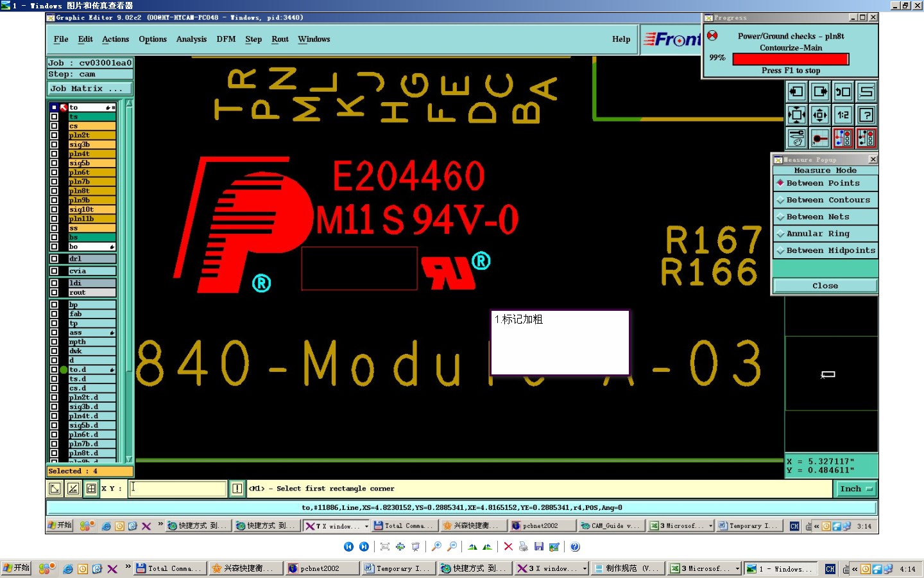The width and height of the screenshot is (924, 578).
Task: Click the diagonal arrow coordinate mode icon
Action: pos(55,489)
